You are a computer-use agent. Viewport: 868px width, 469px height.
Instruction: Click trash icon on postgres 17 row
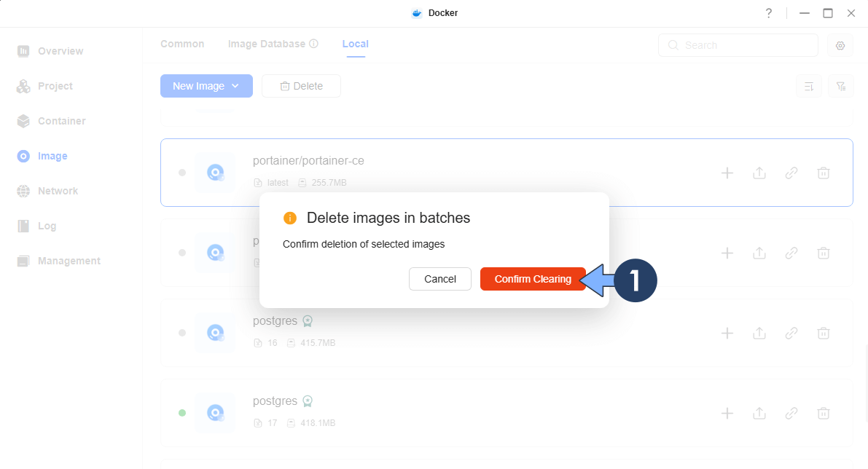(x=824, y=413)
